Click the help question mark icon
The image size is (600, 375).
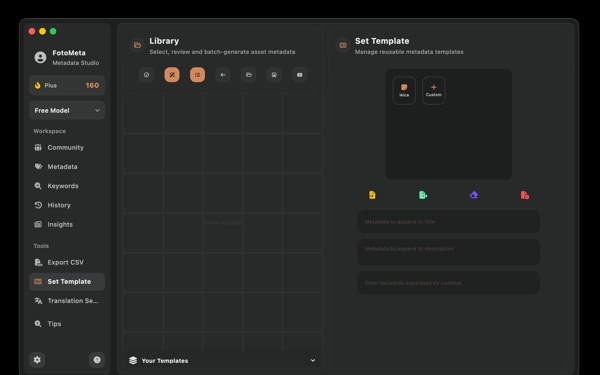pyautogui.click(x=97, y=360)
